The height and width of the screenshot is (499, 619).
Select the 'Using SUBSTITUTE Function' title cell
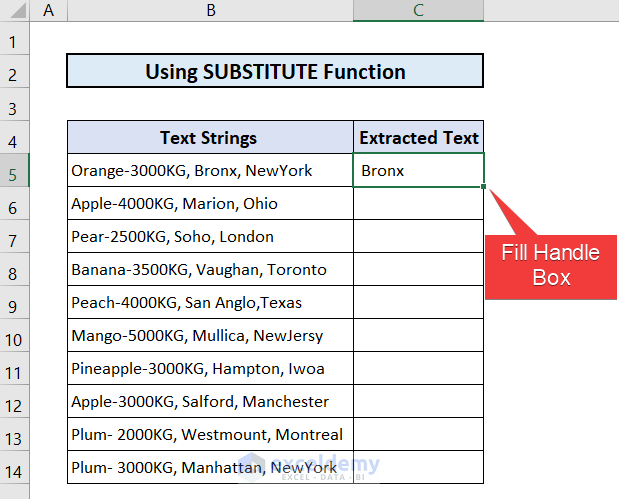pyautogui.click(x=275, y=72)
